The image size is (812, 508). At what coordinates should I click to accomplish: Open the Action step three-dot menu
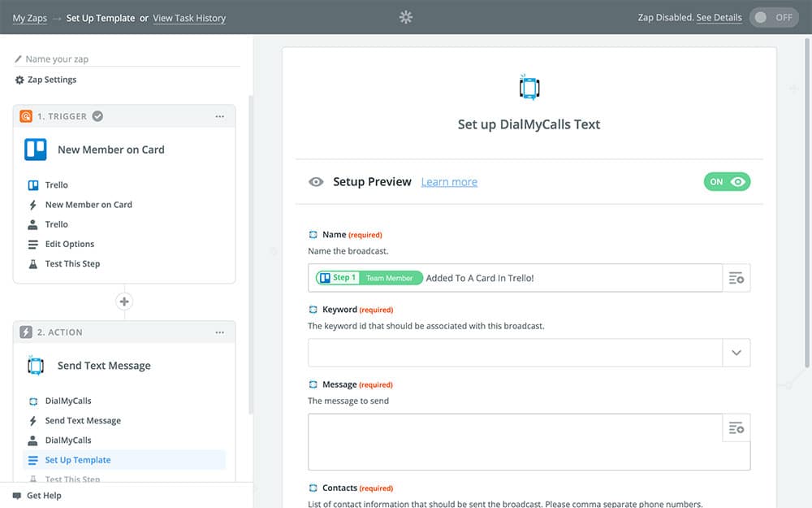tap(219, 332)
